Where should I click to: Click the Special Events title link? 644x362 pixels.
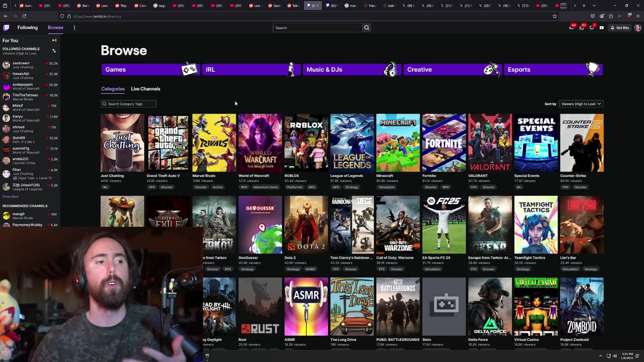tap(527, 176)
